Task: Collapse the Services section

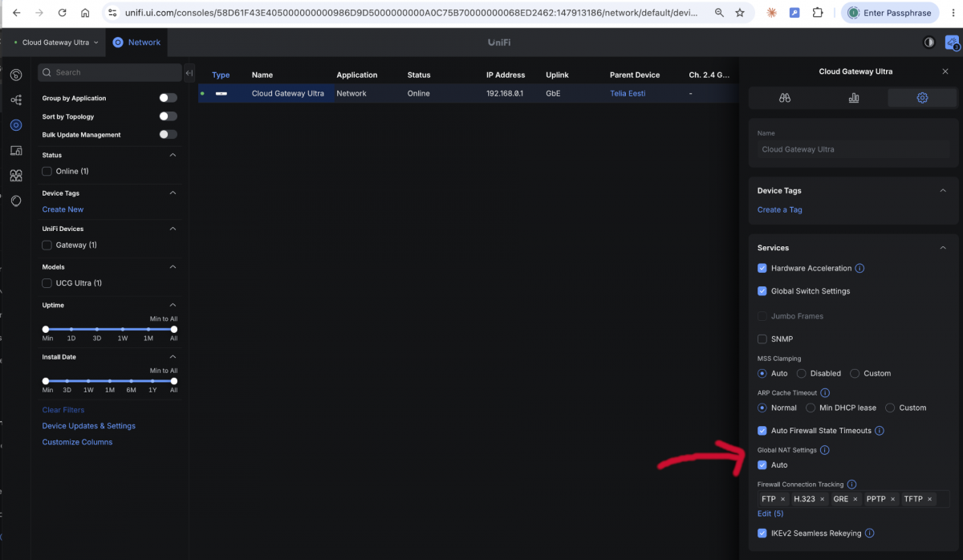Action: 943,248
